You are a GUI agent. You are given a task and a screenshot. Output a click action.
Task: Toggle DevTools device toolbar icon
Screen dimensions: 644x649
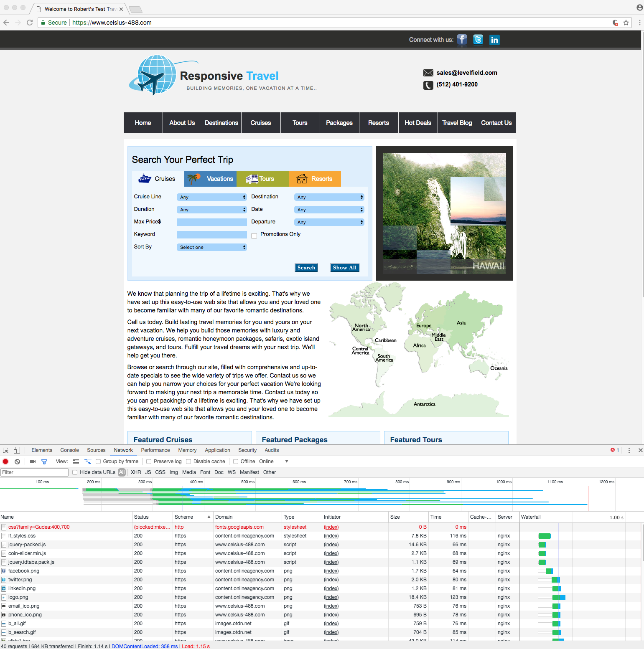[17, 450]
